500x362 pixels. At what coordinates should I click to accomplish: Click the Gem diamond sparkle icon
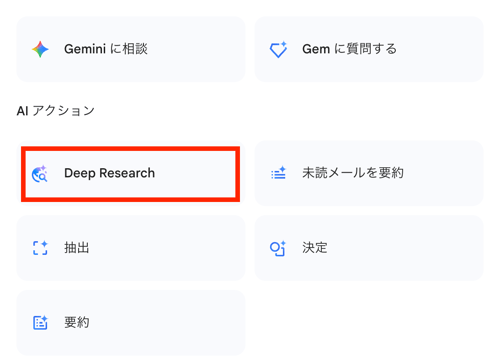click(278, 49)
